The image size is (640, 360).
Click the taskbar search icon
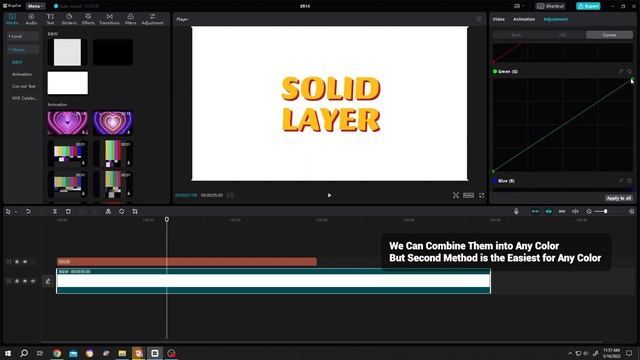tap(24, 353)
